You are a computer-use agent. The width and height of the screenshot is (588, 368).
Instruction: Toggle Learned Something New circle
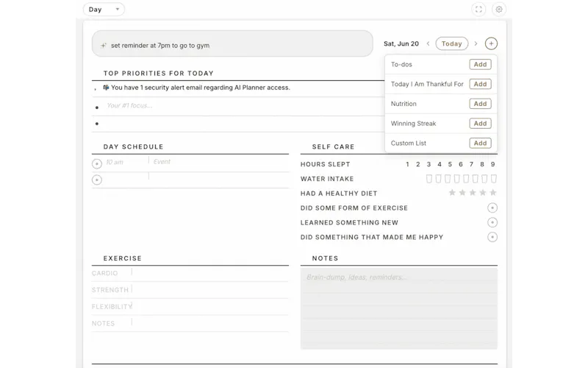492,222
